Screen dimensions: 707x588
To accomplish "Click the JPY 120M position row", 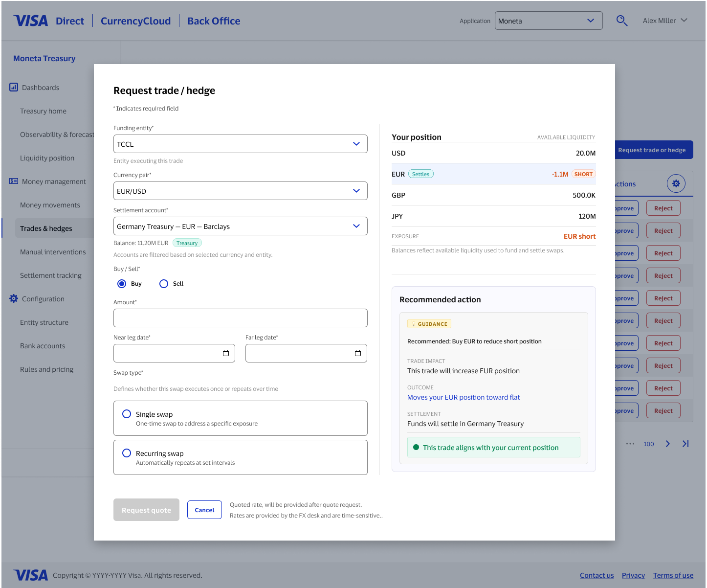I will click(x=493, y=216).
